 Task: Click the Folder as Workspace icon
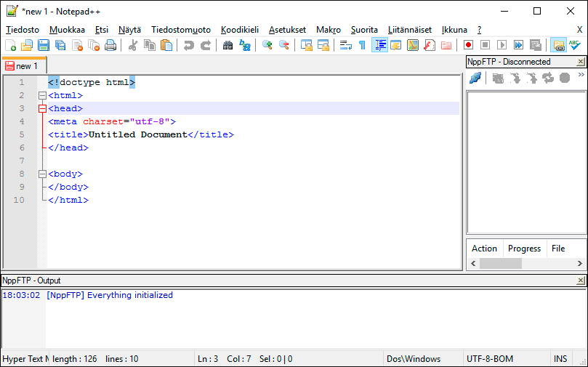click(x=446, y=45)
